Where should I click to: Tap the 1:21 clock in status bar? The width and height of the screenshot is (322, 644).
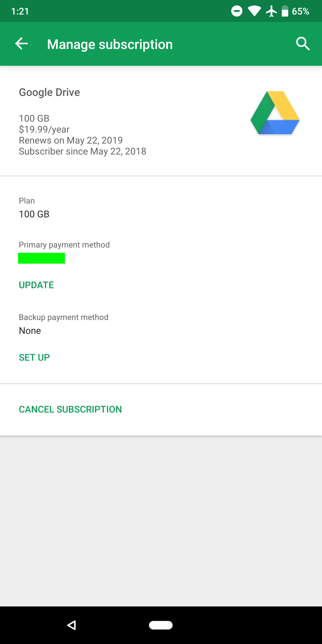tap(20, 11)
